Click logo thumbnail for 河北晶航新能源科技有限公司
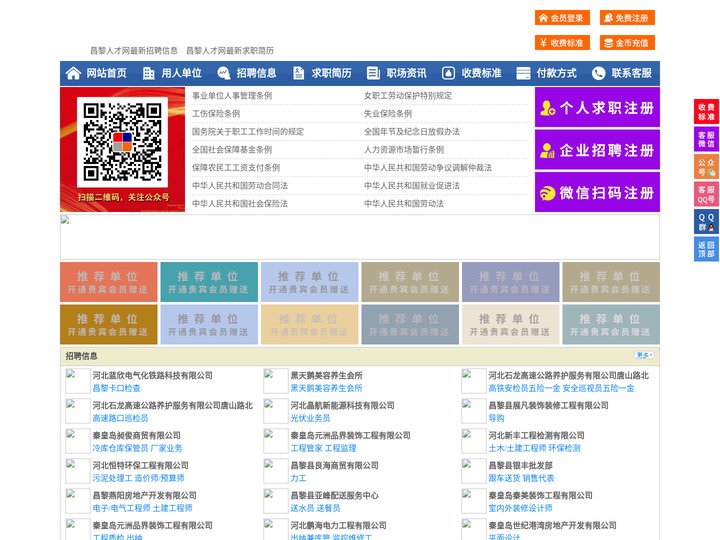 pyautogui.click(x=276, y=411)
